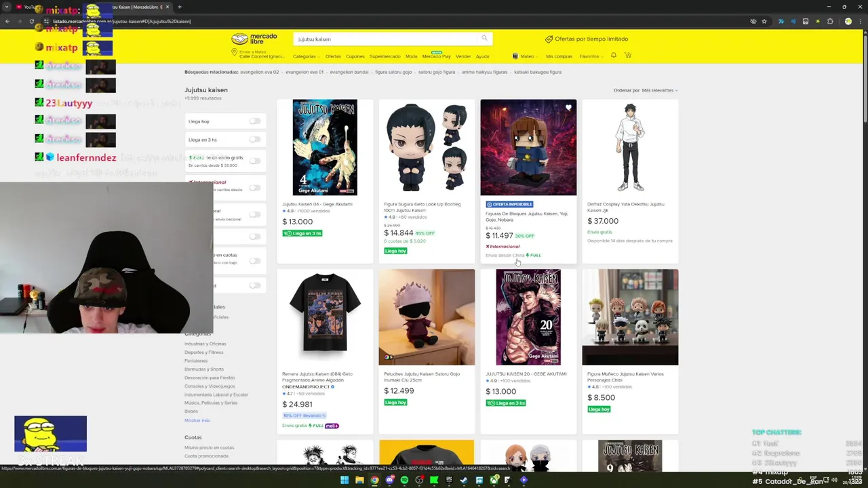Click Ofertas por tiempo limitado
The width and height of the screenshot is (868, 488).
click(591, 39)
